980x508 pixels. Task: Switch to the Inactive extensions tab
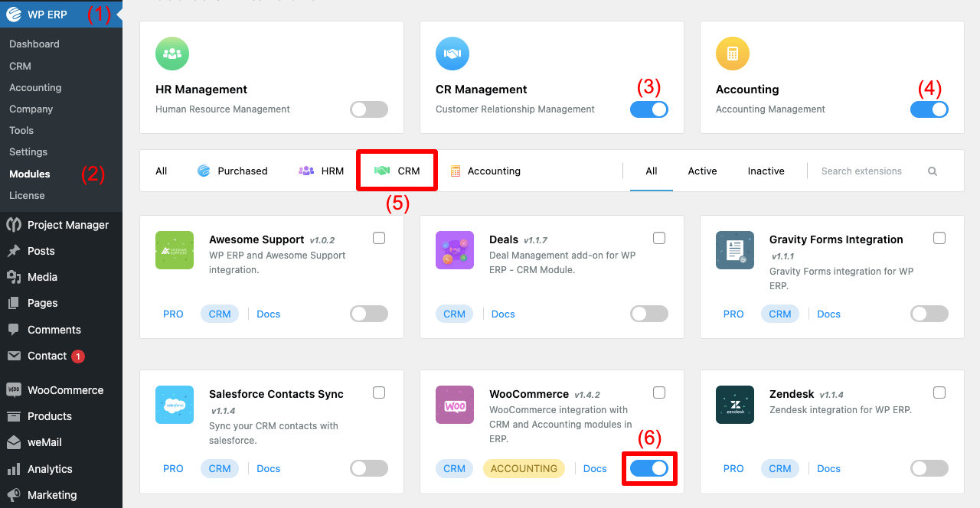click(x=766, y=171)
